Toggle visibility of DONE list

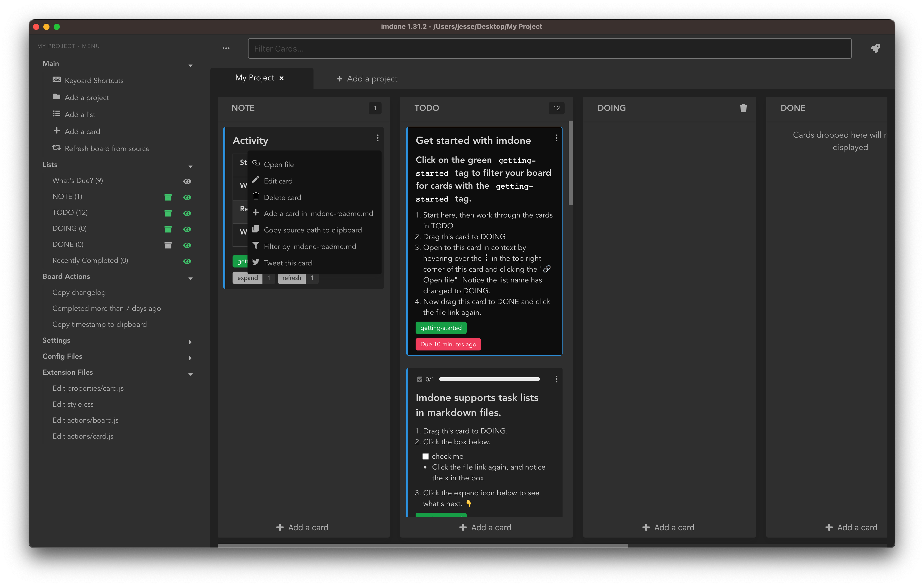187,245
